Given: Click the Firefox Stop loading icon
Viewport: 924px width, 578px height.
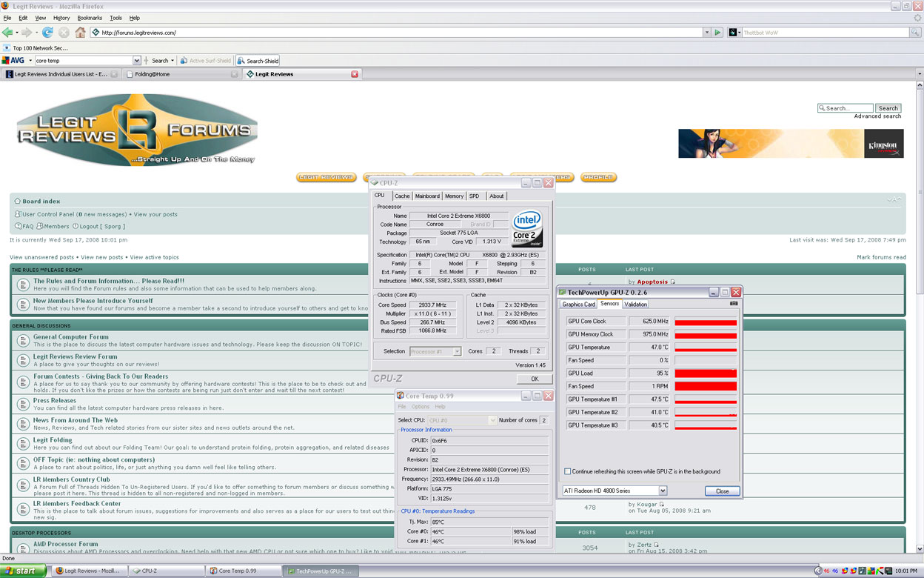Looking at the screenshot, I should point(64,33).
